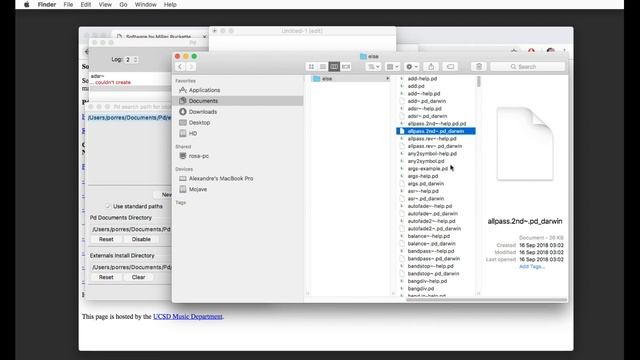This screenshot has height=360, width=640.
Task: Open the Go menu
Action: click(123, 4)
